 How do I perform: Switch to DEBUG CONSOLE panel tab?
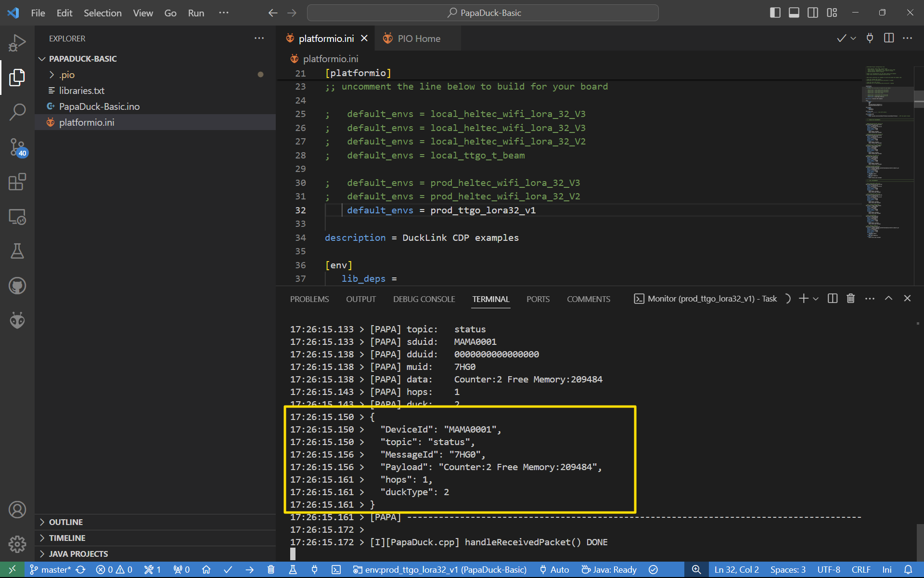point(424,299)
